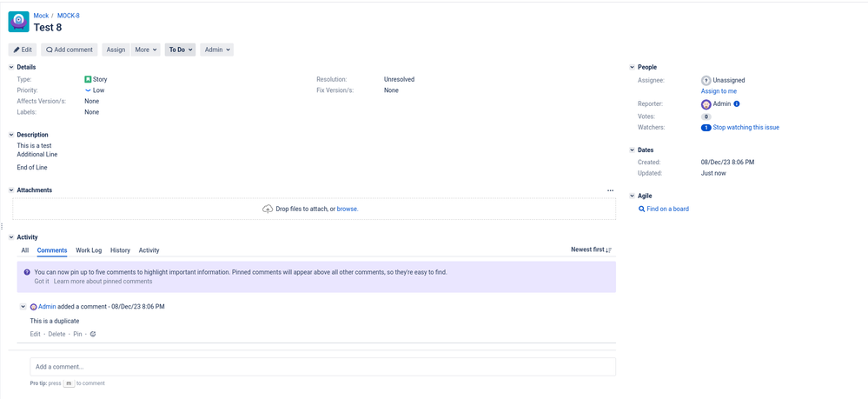The width and height of the screenshot is (868, 399).
Task: Click the Fix Version/s None value
Action: [x=391, y=90]
